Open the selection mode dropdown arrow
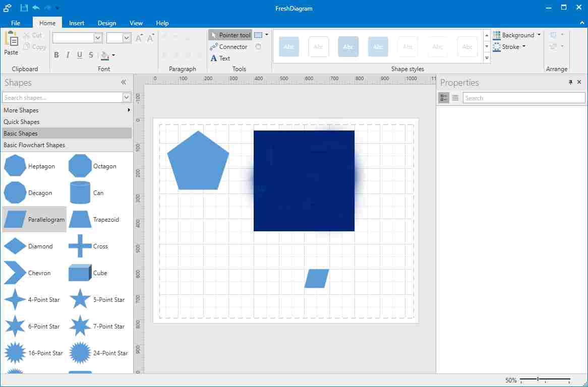This screenshot has width=588, height=387. pyautogui.click(x=267, y=35)
